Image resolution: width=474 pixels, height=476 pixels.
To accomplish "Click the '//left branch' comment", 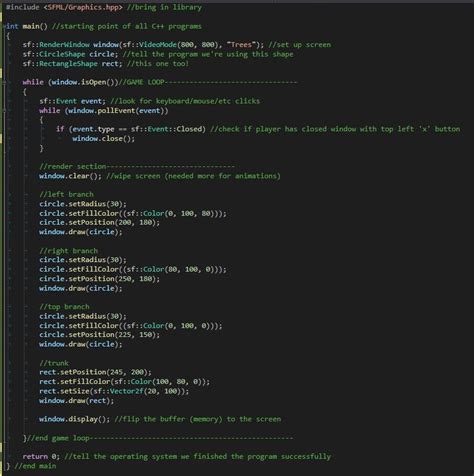I will [66, 194].
